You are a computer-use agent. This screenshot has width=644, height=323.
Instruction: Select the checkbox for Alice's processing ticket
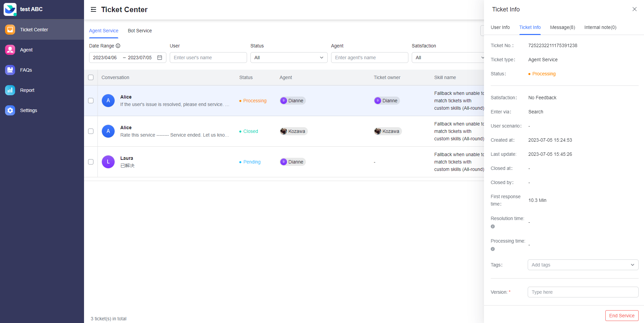click(x=91, y=101)
